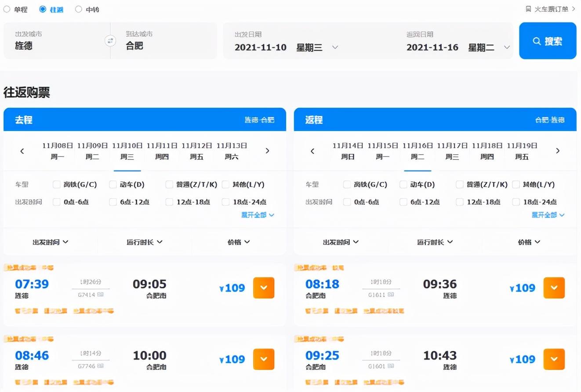The height and width of the screenshot is (392, 581).
Task: Check outbound 动车(D) train type
Action: (113, 185)
